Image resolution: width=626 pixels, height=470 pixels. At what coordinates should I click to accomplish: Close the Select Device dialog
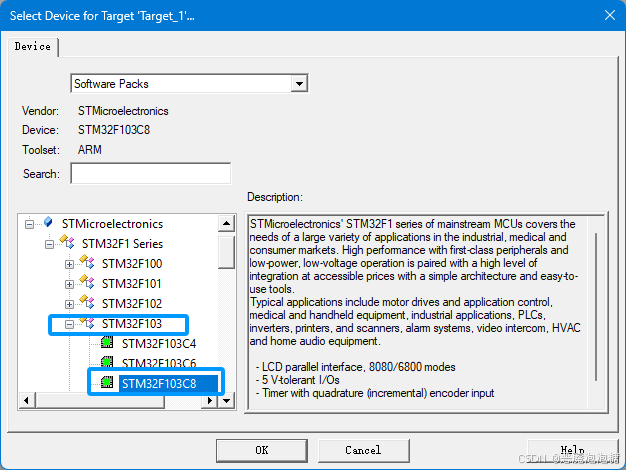(610, 15)
